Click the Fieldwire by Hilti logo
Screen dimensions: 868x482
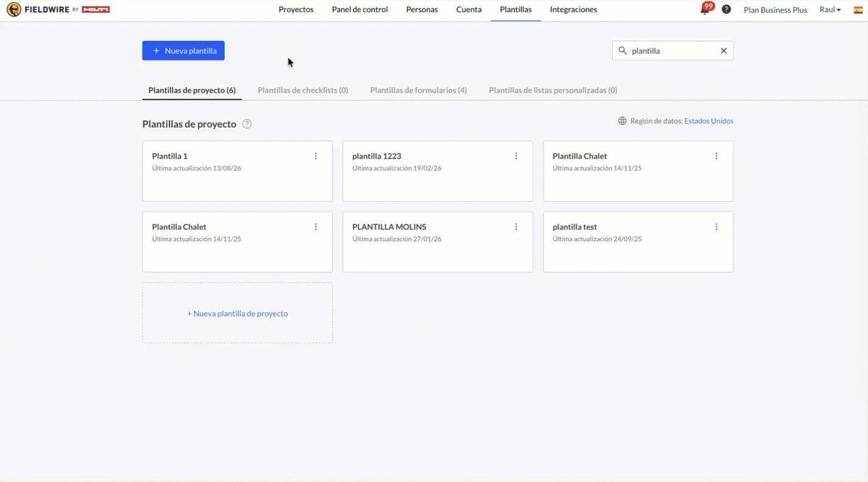[59, 10]
